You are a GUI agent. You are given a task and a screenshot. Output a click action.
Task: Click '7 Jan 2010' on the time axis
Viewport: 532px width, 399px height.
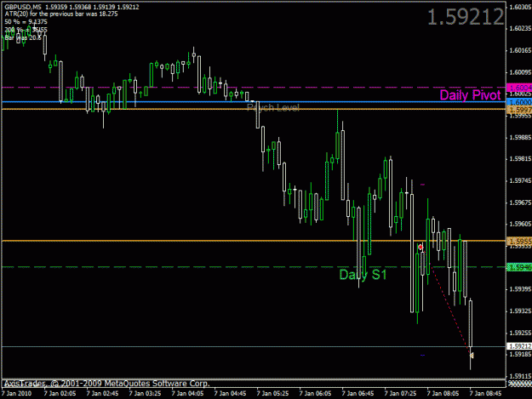pos(16,393)
